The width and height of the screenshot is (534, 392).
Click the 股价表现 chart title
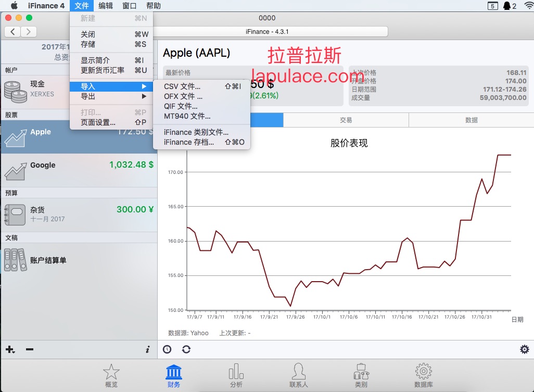(x=349, y=143)
